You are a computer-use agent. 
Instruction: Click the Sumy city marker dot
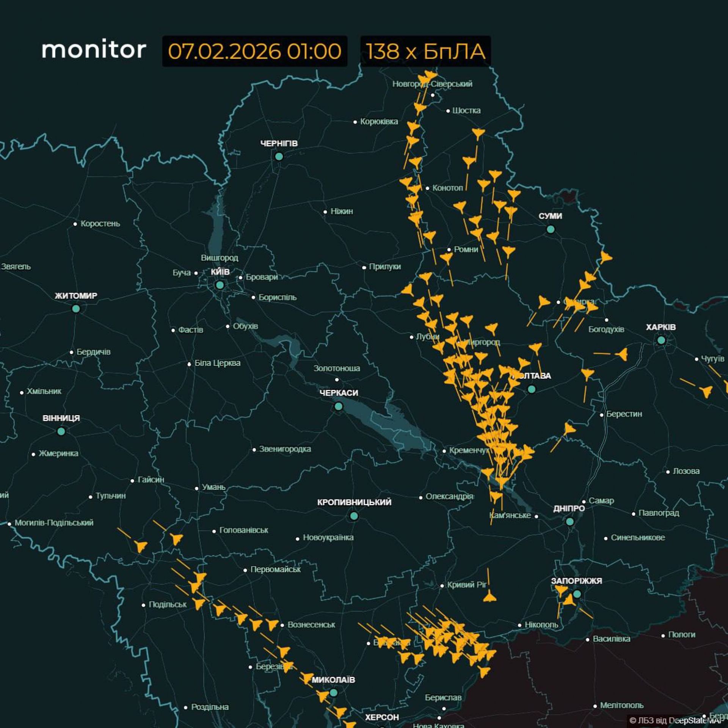(x=551, y=229)
